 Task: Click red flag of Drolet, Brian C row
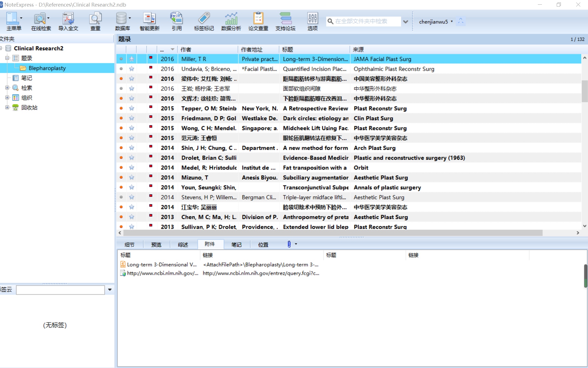[151, 156]
